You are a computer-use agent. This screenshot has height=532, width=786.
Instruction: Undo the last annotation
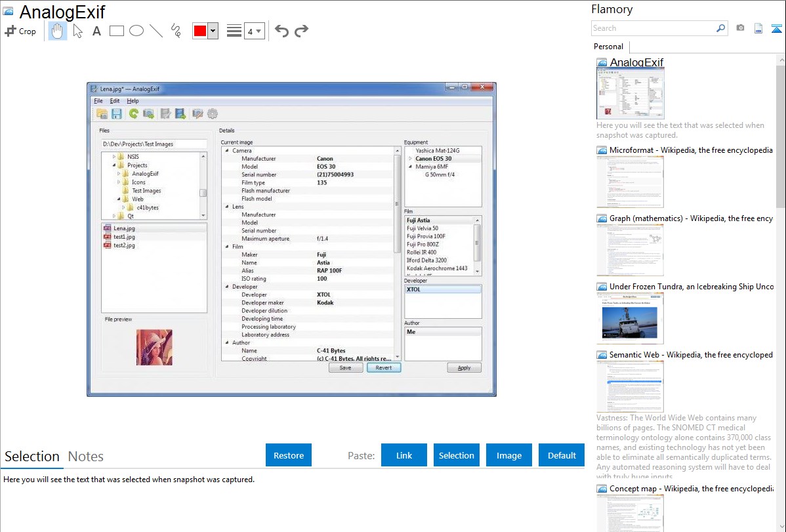click(281, 31)
